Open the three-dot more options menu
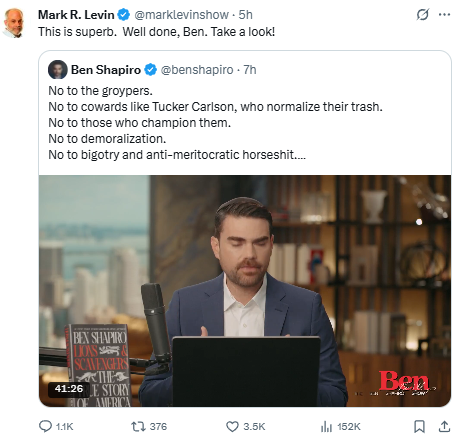Image resolution: width=463 pixels, height=434 pixels. (444, 15)
